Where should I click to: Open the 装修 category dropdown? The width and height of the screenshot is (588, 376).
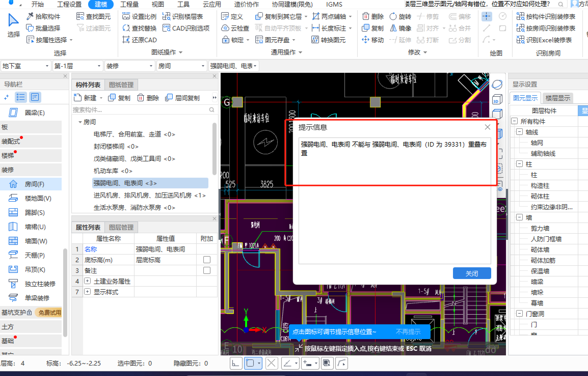click(130, 66)
